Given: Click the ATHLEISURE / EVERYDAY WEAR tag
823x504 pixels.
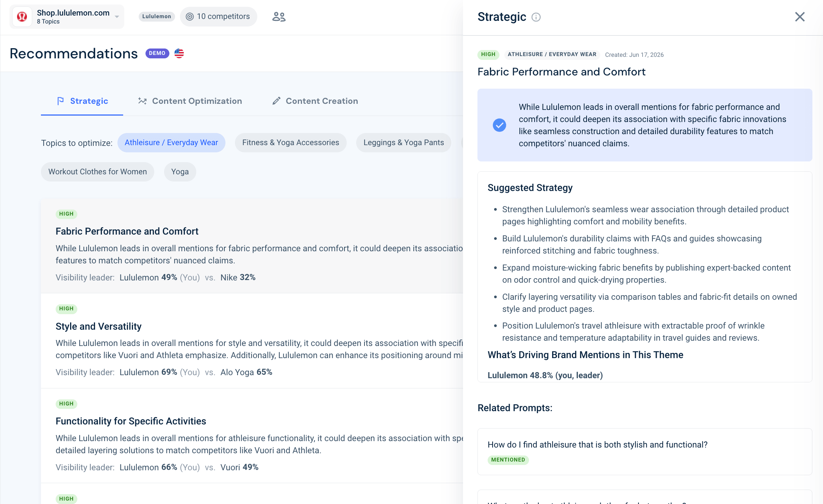Looking at the screenshot, I should [552, 55].
